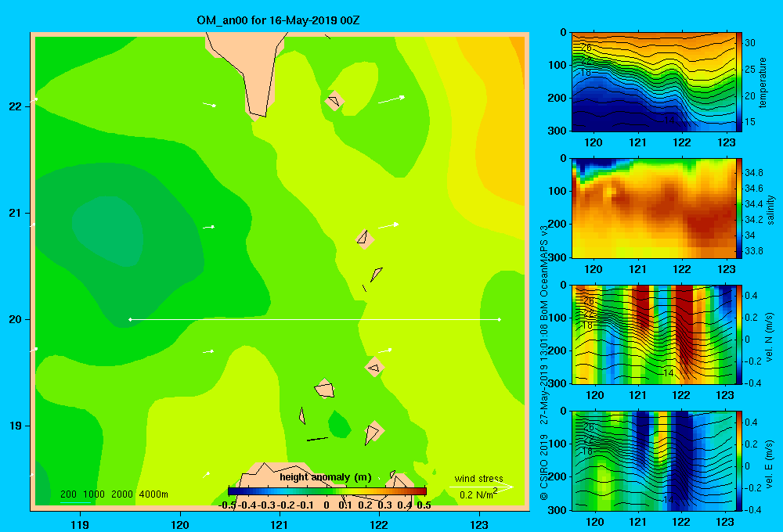
Task: Click the 'height anomaly (m)' legend label
Action: pos(325,477)
